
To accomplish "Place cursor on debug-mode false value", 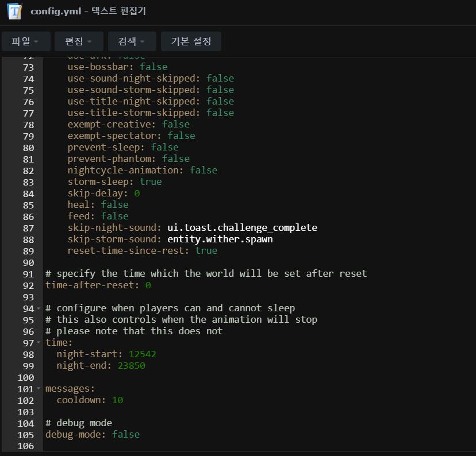I will click(126, 435).
